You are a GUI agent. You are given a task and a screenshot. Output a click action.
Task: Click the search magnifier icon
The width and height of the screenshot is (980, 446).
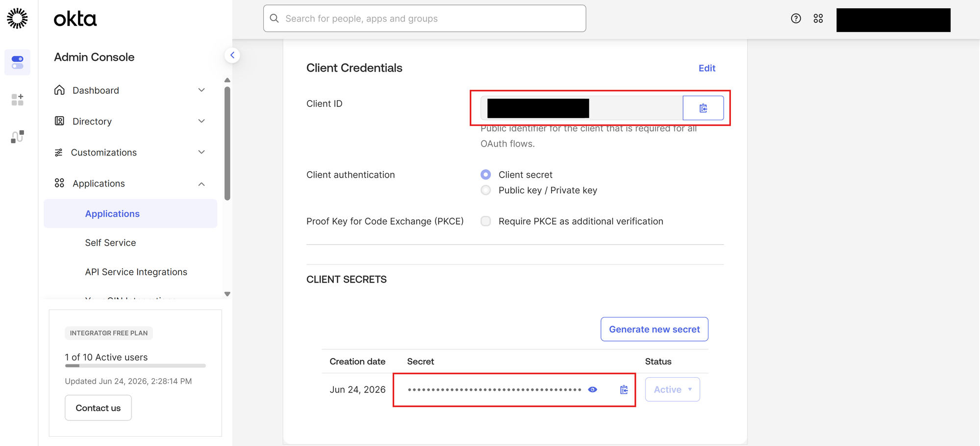point(275,18)
